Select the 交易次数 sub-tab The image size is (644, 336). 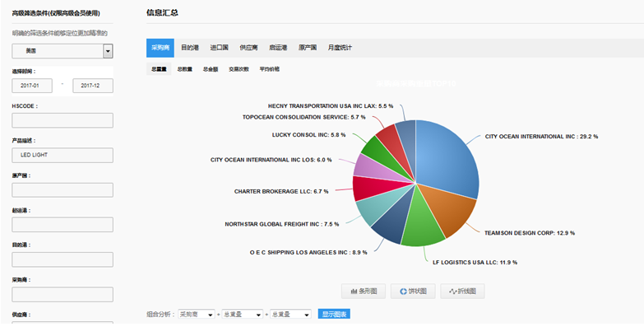(239, 69)
